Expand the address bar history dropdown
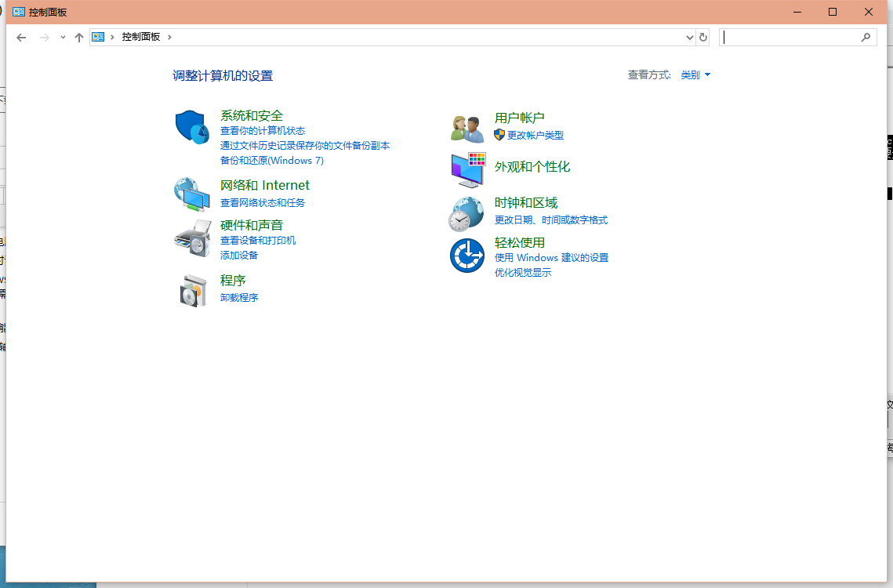 (x=690, y=37)
